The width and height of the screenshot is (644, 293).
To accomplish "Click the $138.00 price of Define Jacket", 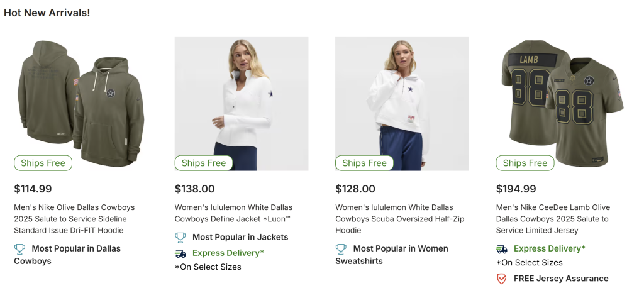I will (x=194, y=189).
